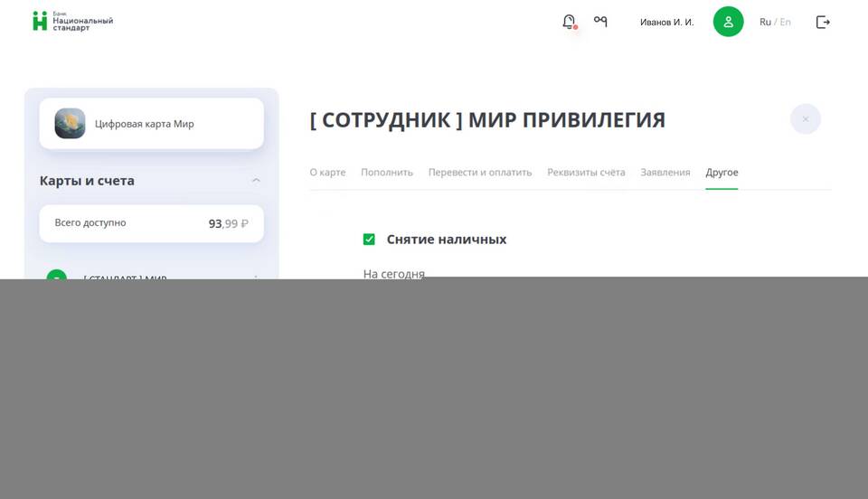Collapse the Карты и счета section
868x499 pixels.
pos(256,181)
